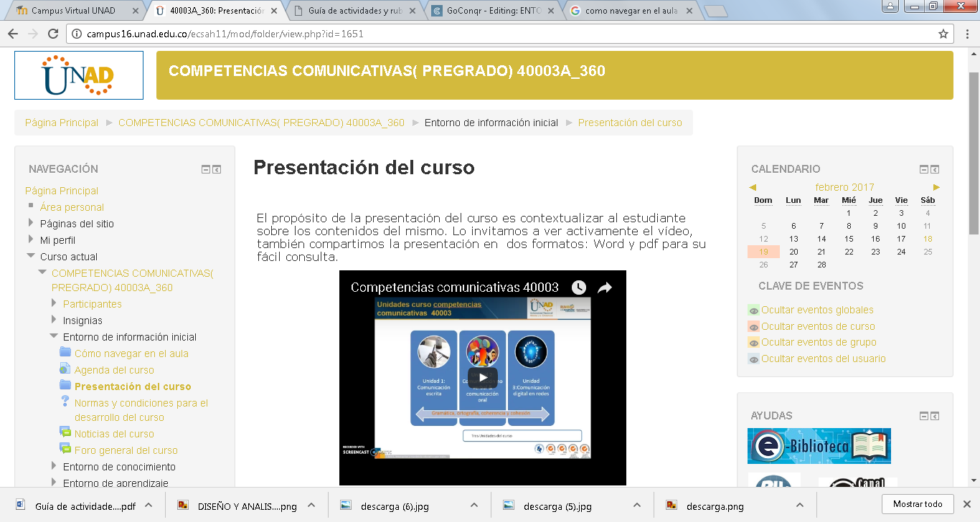Click the video share arrow icon
Screen dimensions: 980x522
[x=604, y=288]
